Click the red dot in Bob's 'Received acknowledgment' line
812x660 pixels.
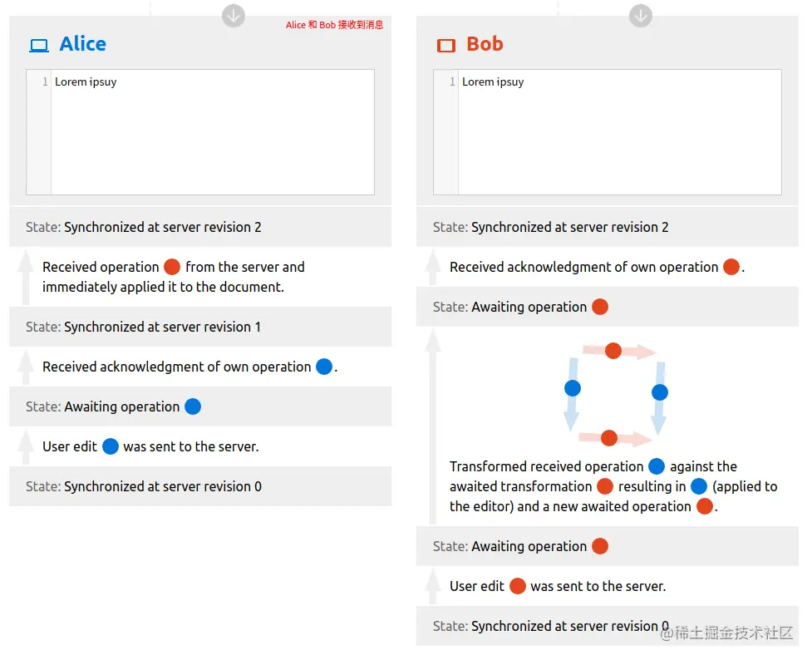[731, 267]
